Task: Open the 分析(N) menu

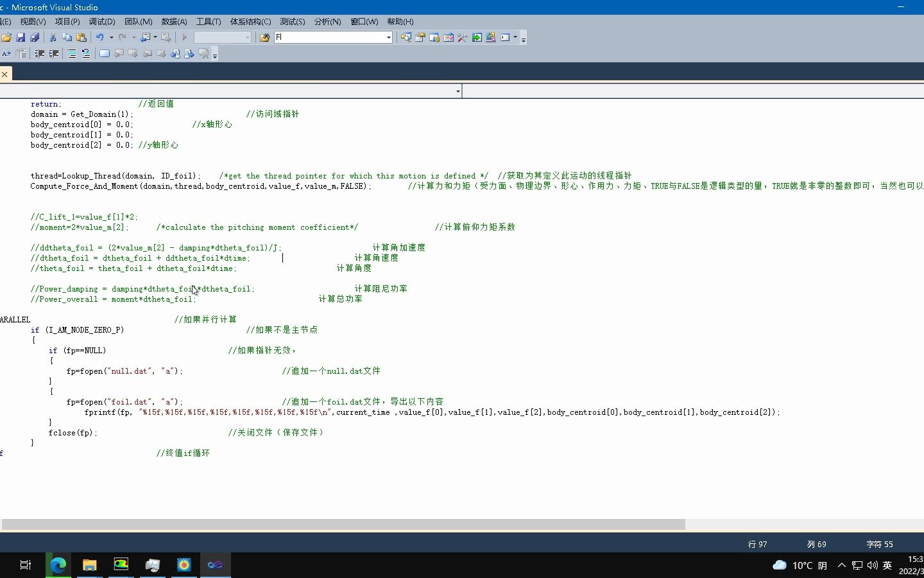Action: (328, 22)
